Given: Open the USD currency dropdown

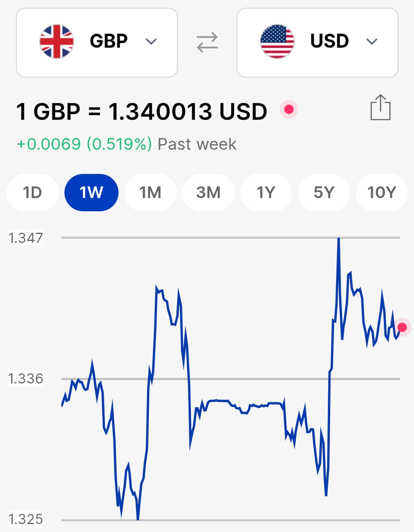Looking at the screenshot, I should coord(317,42).
